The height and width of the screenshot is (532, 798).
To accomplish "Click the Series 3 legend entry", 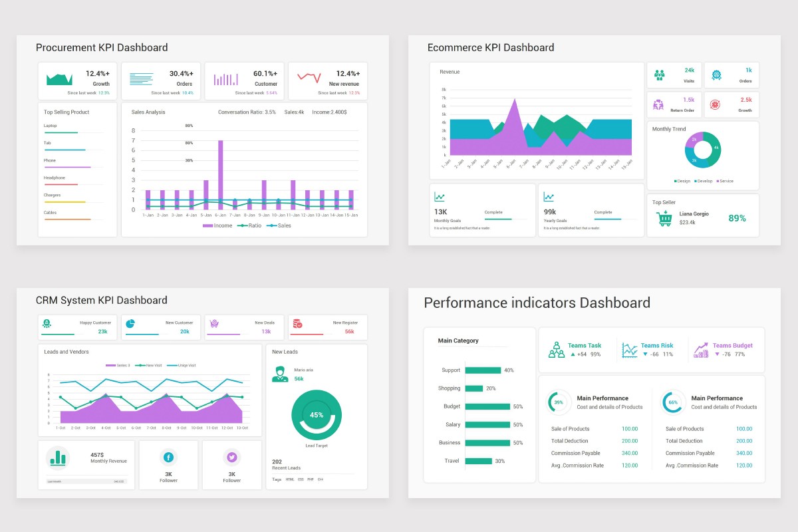I will tap(118, 365).
